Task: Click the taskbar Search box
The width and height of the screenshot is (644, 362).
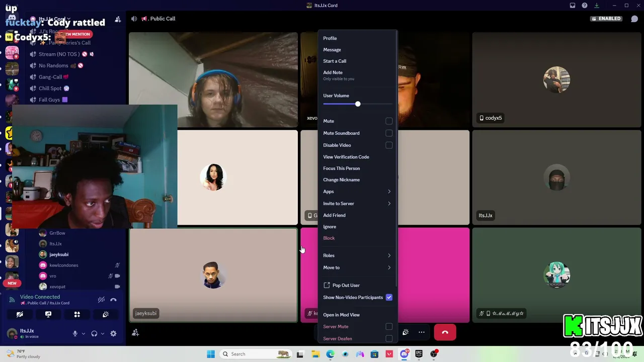Action: [256, 354]
